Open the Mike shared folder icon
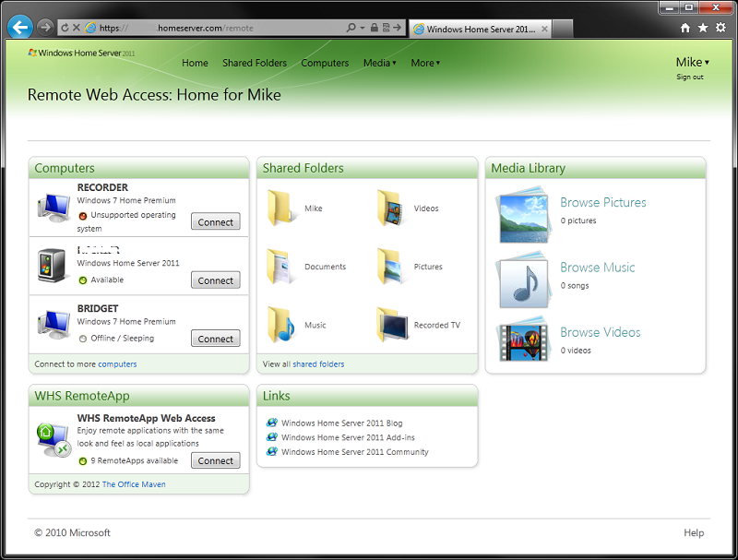The width and height of the screenshot is (738, 560). pos(281,208)
